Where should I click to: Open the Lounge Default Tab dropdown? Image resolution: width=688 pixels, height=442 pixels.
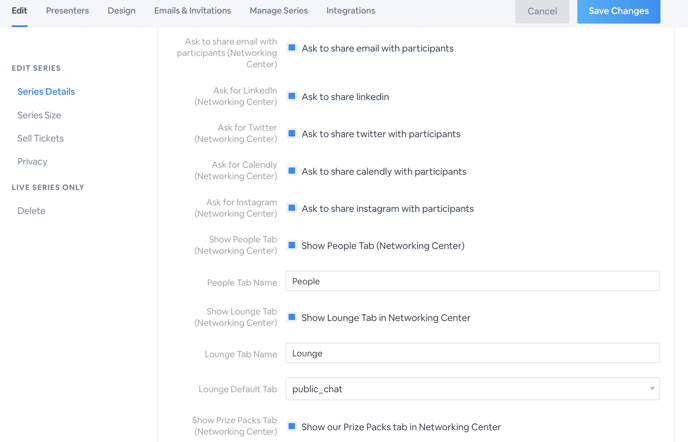[x=473, y=389]
